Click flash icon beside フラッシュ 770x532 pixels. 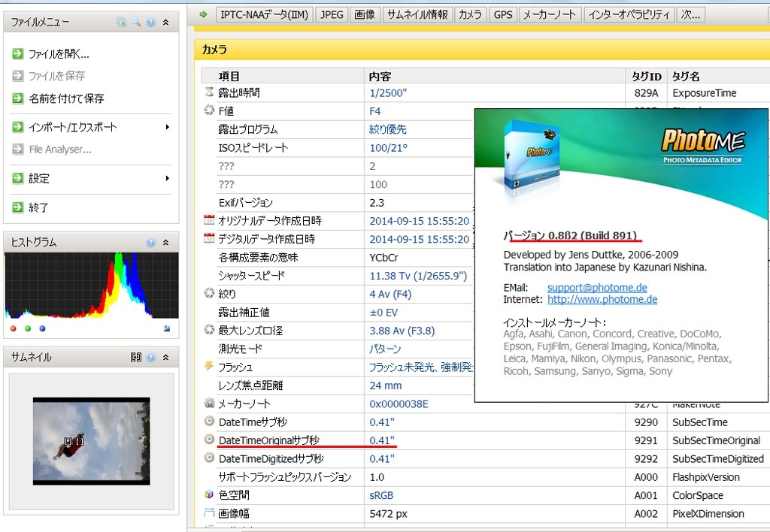pos(209,366)
